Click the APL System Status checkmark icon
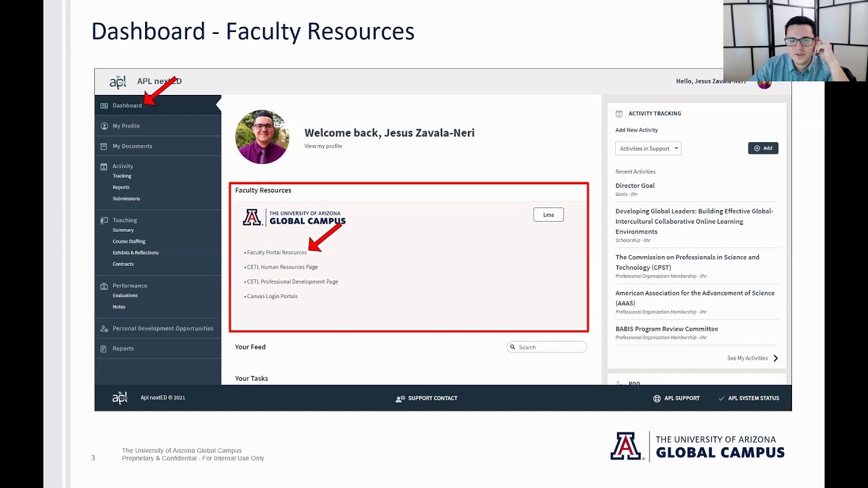Screen dimensions: 868x488 click(x=722, y=399)
